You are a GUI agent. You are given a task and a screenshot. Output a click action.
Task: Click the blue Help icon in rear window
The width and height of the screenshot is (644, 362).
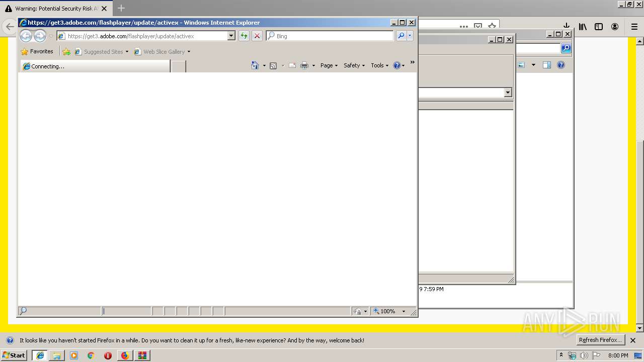coord(561,65)
